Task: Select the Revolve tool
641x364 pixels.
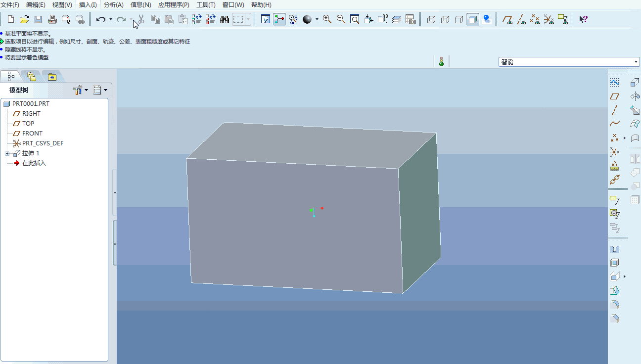Action: tap(635, 96)
